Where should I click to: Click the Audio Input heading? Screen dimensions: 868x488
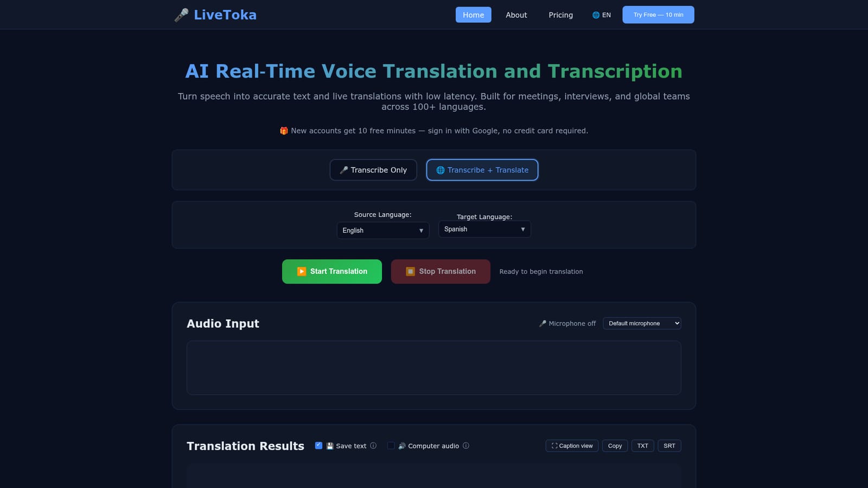point(223,324)
